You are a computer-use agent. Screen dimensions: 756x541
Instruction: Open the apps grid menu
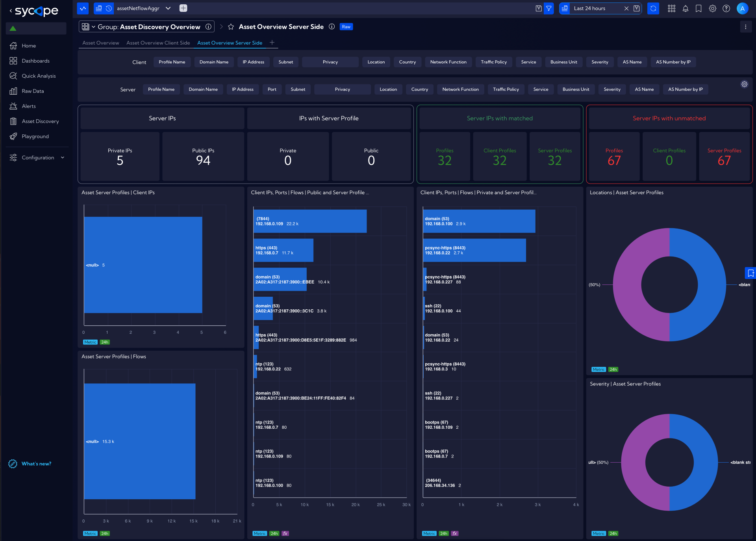(x=672, y=8)
